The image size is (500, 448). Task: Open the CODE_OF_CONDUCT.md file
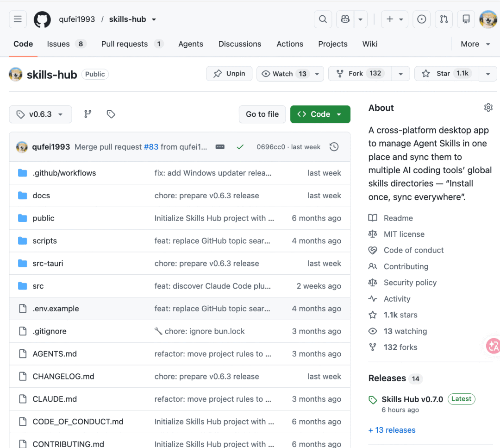point(78,422)
